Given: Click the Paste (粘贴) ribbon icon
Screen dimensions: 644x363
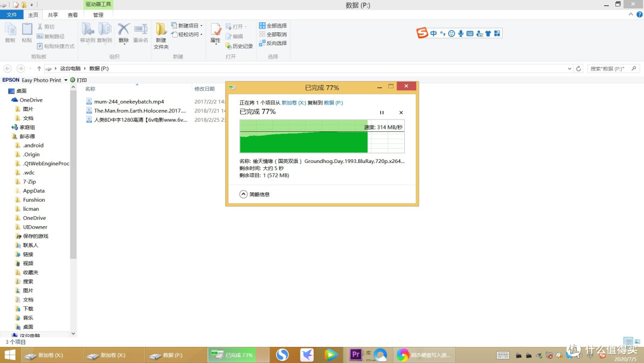Looking at the screenshot, I should [27, 32].
